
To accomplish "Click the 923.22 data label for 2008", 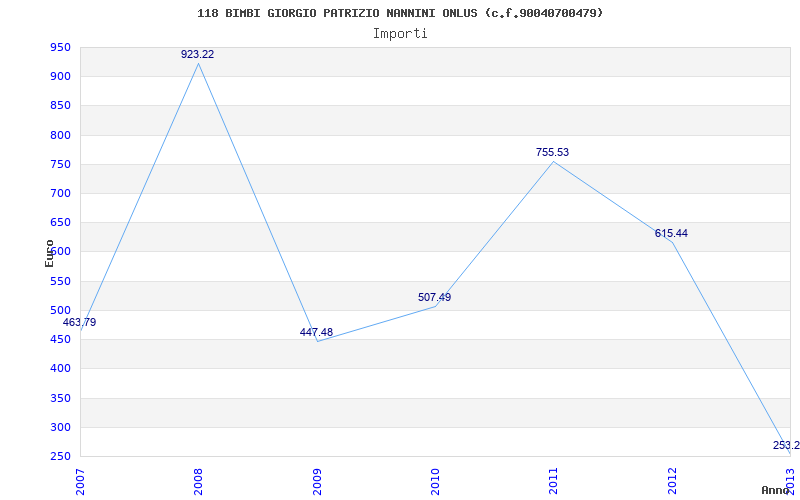I will (197, 54).
